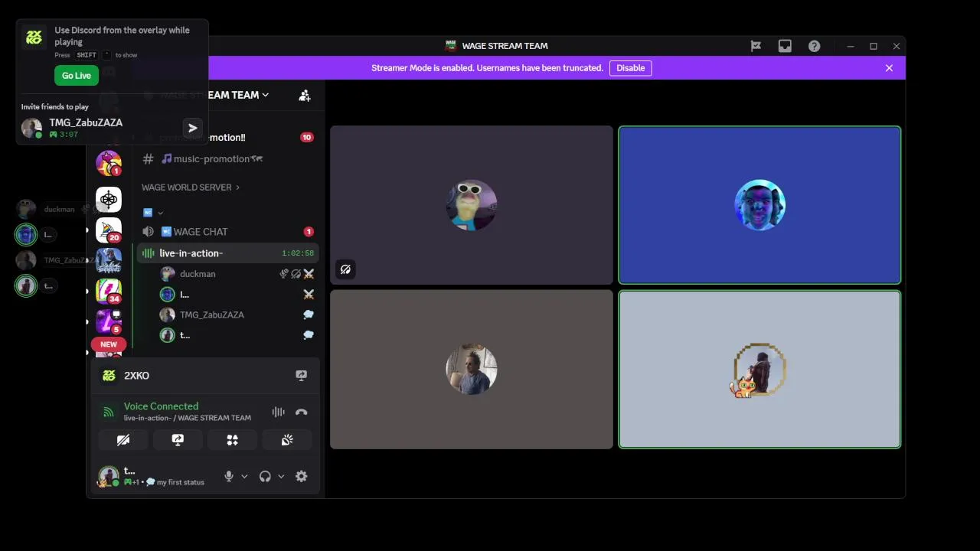Expand the WAGE WORLD SERVER category
Viewport: 980px width, 551px height.
pyautogui.click(x=191, y=187)
